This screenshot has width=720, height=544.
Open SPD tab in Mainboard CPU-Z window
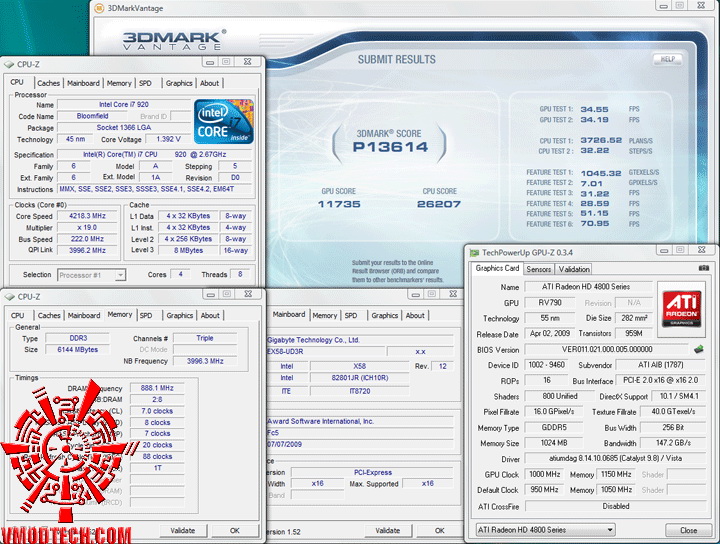coord(351,315)
